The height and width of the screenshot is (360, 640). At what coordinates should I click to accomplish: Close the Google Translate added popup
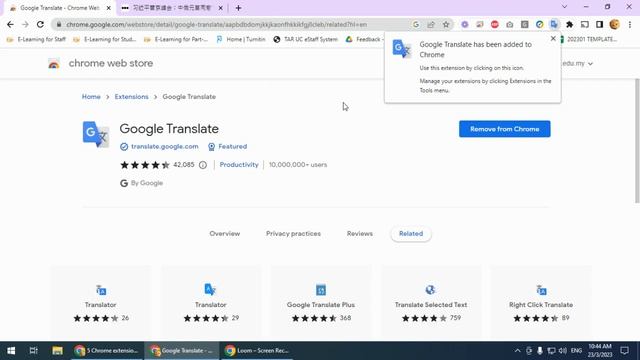pyautogui.click(x=553, y=39)
